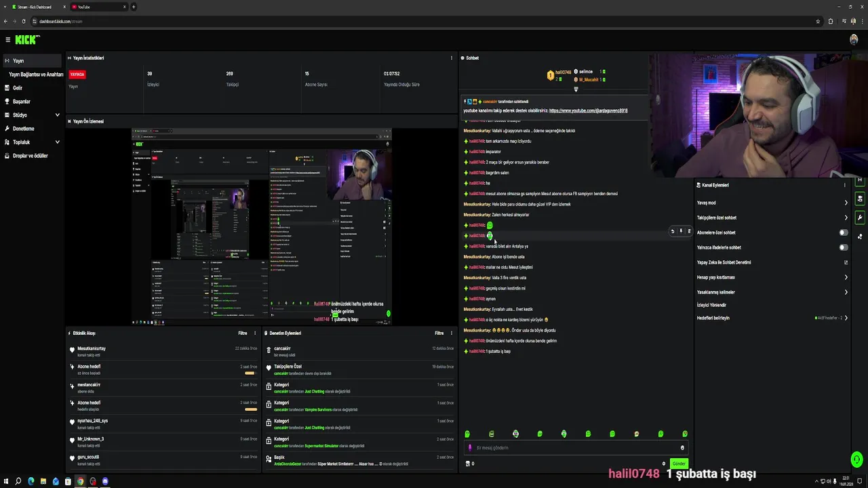Collapse the pinned message arrow
868x488 pixels.
click(x=576, y=89)
